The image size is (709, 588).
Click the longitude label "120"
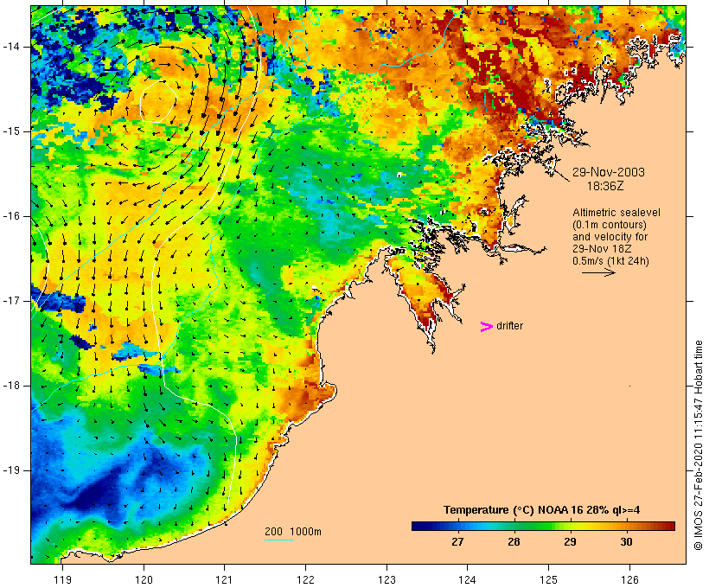[144, 579]
